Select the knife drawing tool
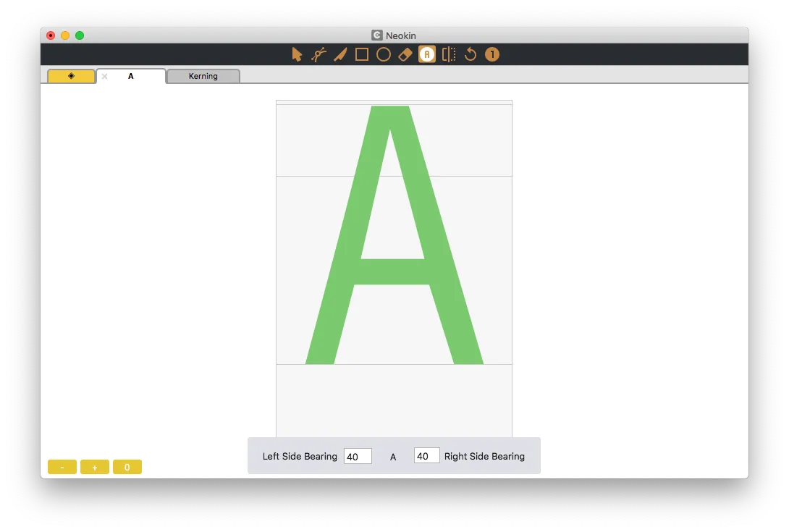 tap(340, 54)
